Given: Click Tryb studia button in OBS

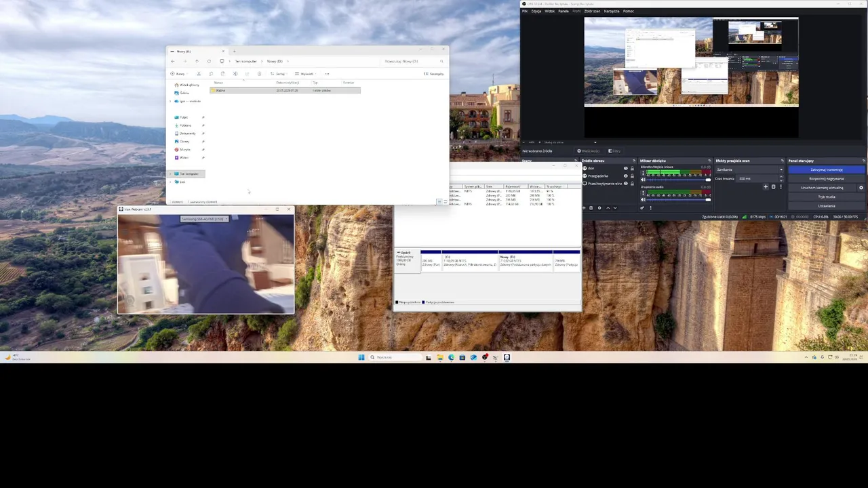Looking at the screenshot, I should click(827, 197).
